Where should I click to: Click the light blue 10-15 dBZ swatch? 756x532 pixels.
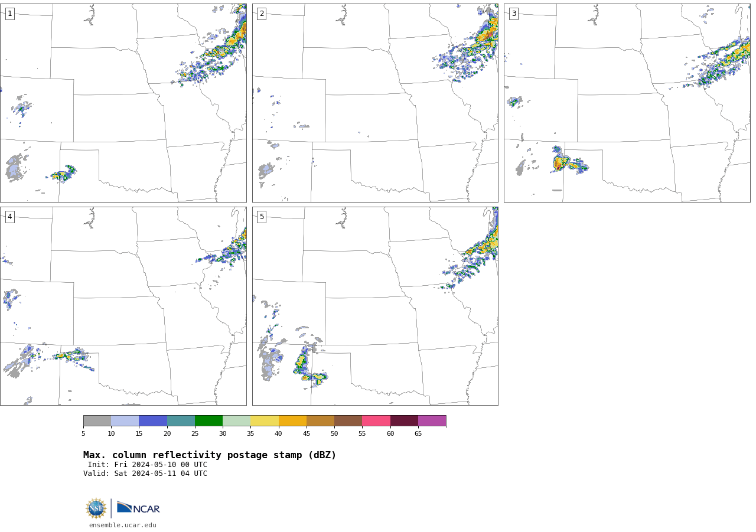pyautogui.click(x=125, y=421)
